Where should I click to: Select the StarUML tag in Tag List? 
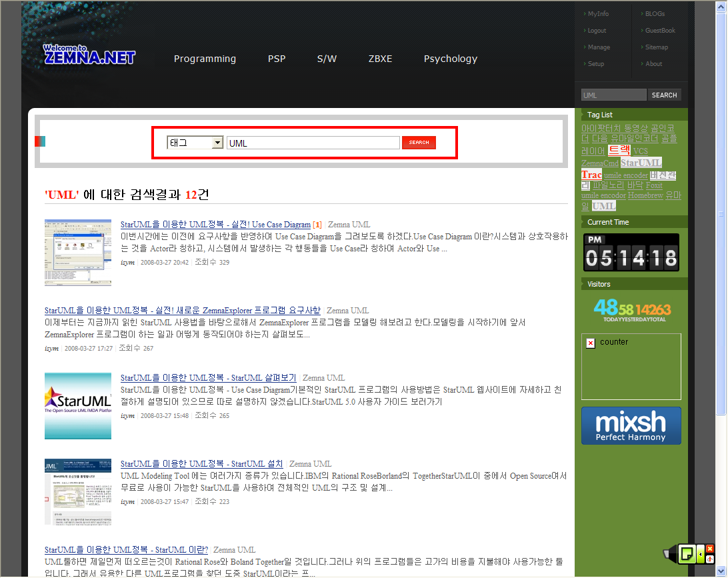[641, 163]
